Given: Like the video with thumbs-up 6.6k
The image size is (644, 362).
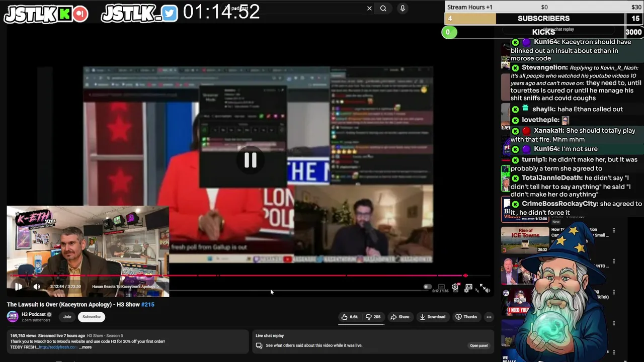Looking at the screenshot, I should [x=350, y=317].
